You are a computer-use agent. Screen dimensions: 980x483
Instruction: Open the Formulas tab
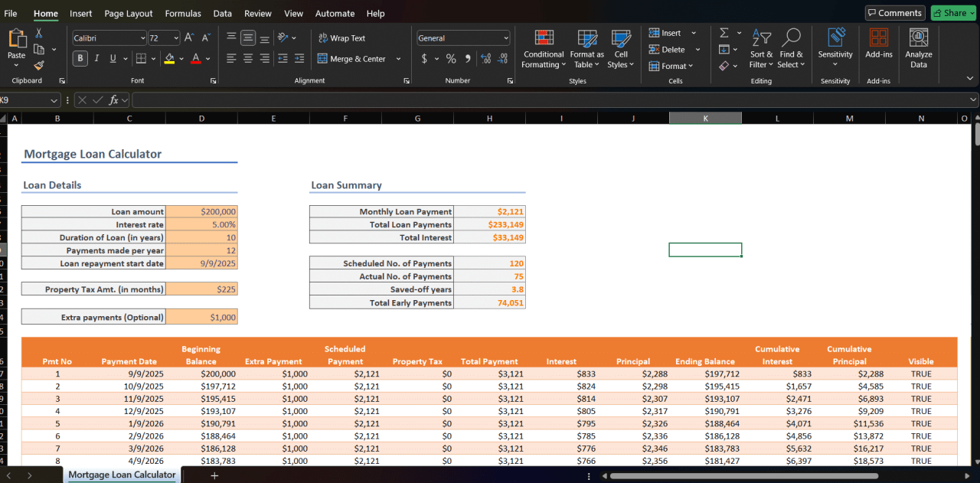(183, 13)
